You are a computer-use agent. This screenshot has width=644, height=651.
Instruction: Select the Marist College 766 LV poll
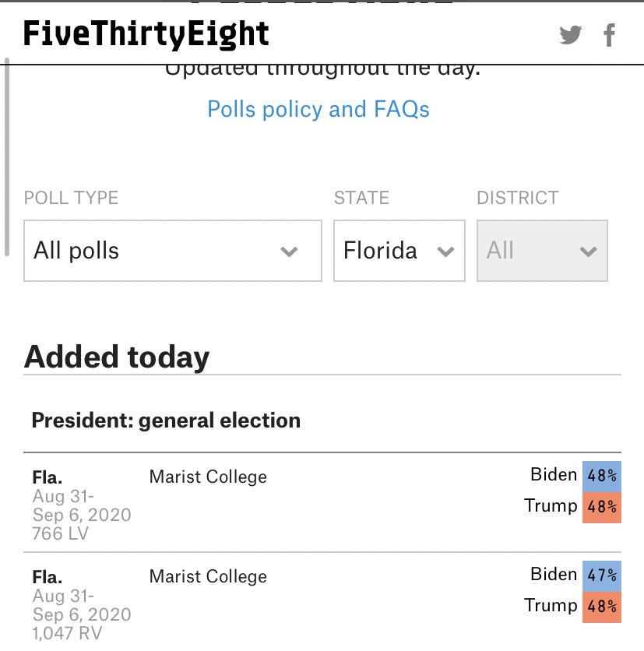pyautogui.click(x=207, y=477)
